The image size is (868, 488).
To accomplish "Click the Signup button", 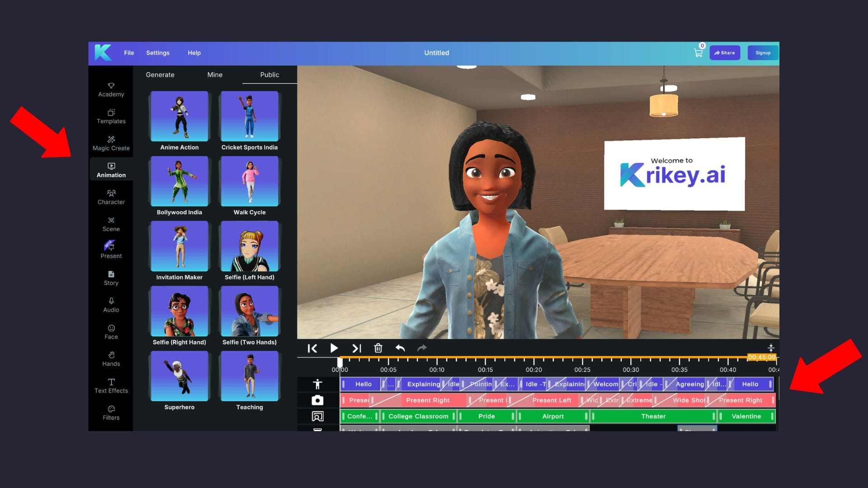I will coord(763,52).
